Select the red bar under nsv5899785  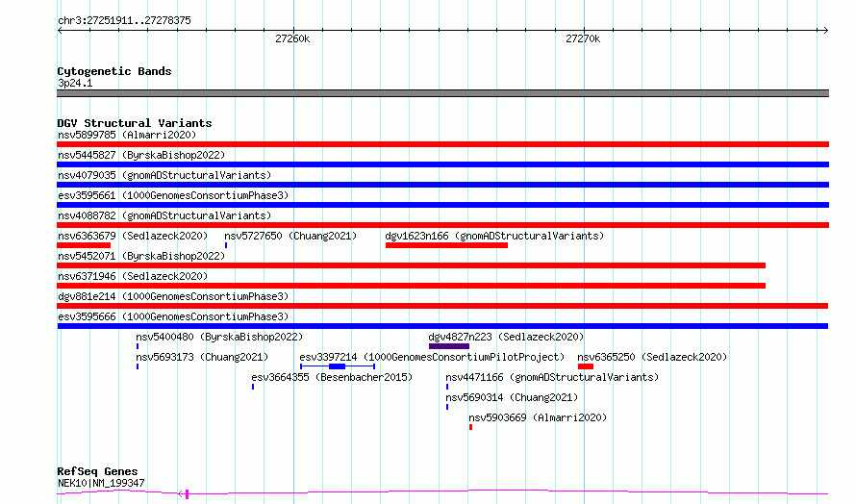pos(442,144)
